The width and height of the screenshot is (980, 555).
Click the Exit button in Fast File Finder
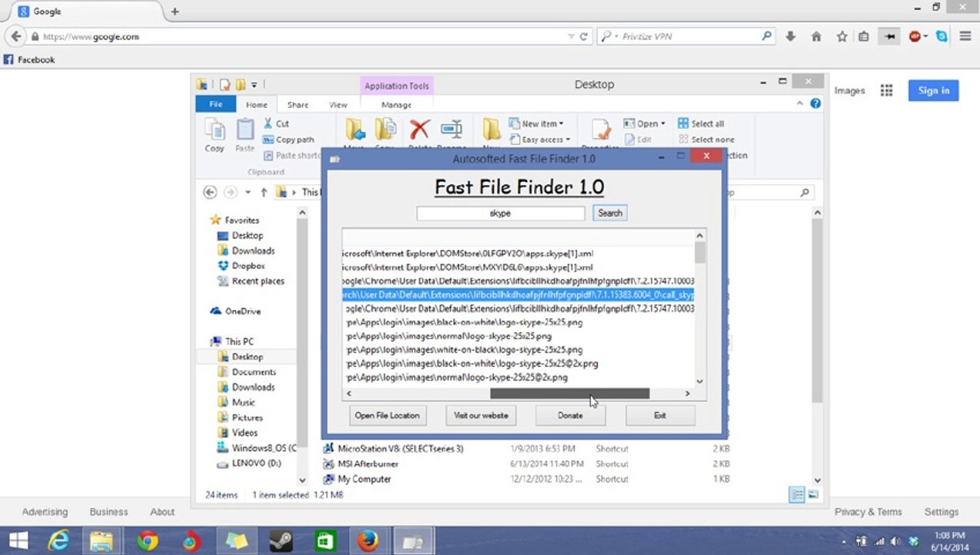[660, 415]
